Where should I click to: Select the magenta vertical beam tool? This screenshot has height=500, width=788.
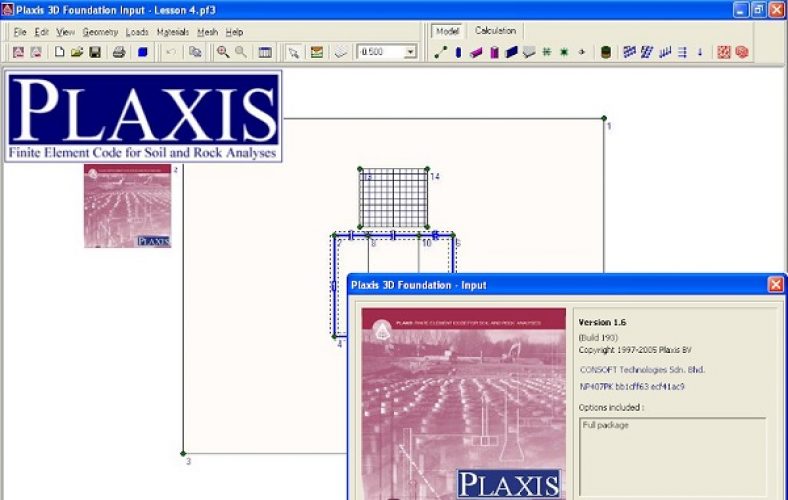point(494,52)
